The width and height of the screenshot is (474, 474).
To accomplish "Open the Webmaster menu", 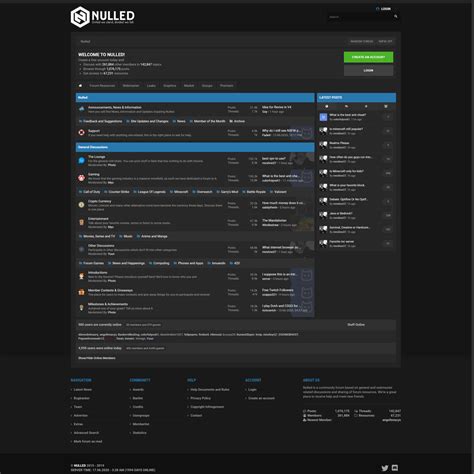I will tap(131, 86).
